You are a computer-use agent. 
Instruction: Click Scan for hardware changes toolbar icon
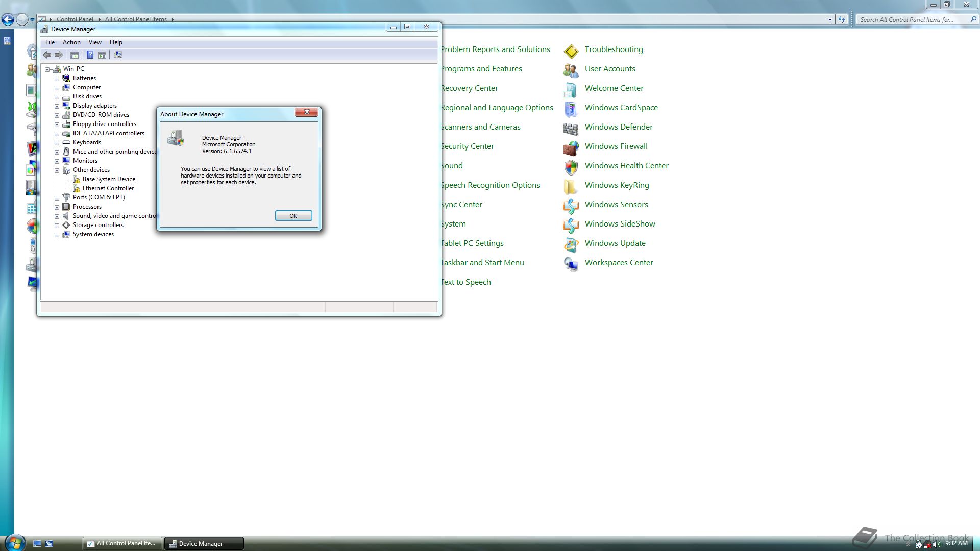(x=118, y=55)
